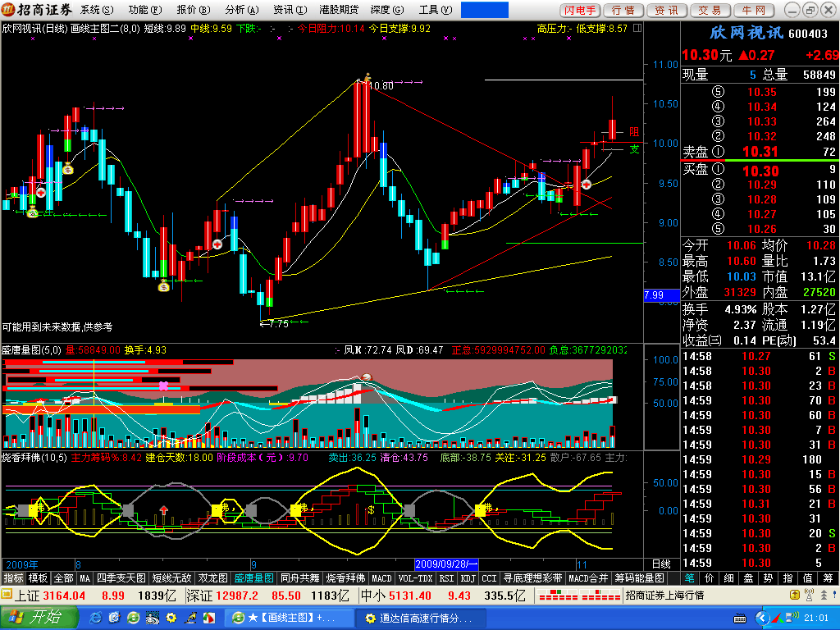Switch to 通达信高速行情分 taskbar window
This screenshot has width=840, height=630.
click(421, 619)
